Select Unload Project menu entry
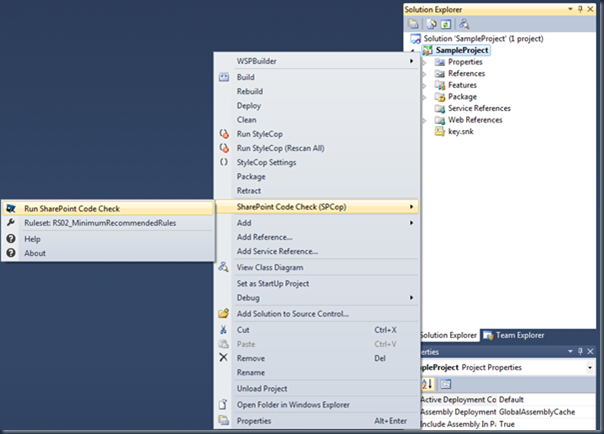Viewport: 604px width, 434px height. (x=262, y=389)
